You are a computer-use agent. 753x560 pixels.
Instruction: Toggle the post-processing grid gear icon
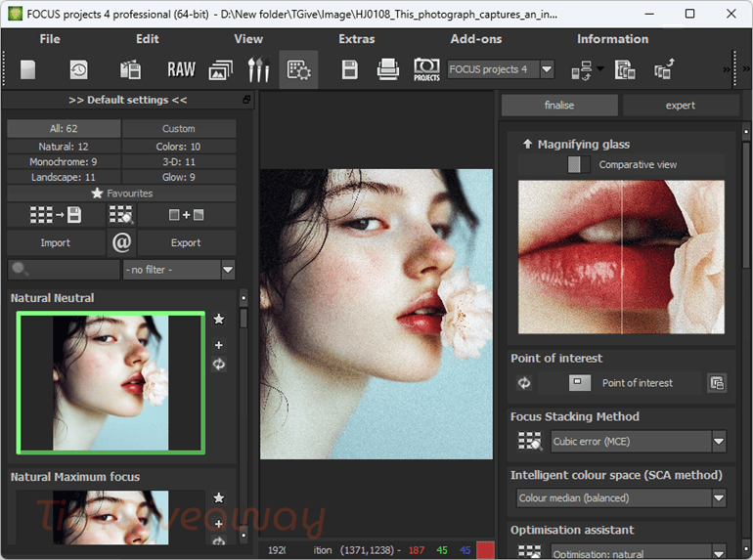(x=298, y=69)
